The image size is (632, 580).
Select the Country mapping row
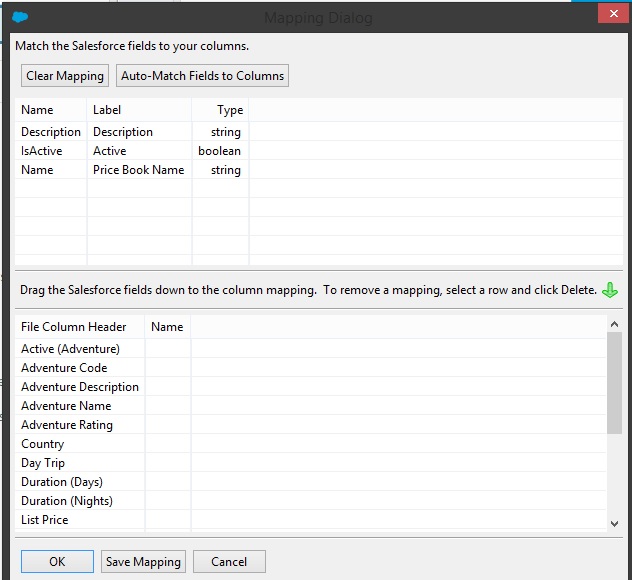pyautogui.click(x=43, y=444)
